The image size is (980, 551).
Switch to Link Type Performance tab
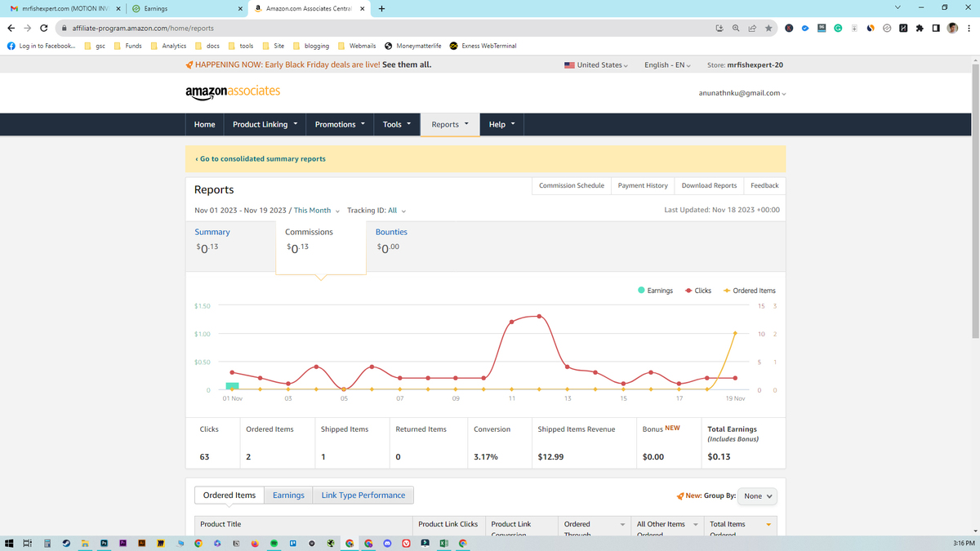(x=363, y=495)
